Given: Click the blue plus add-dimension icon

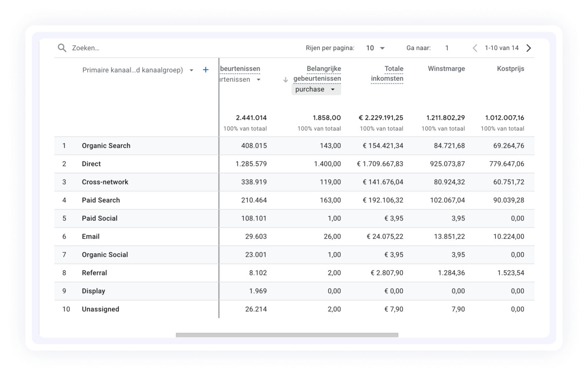Looking at the screenshot, I should 206,70.
